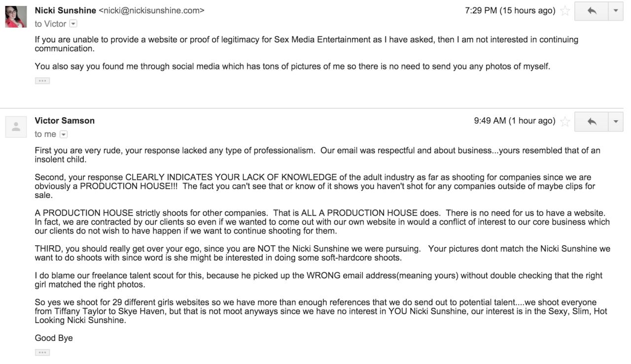Click the nicki@nickisunshine.com email address
Viewport: 631px width, 364px height.
(151, 10)
